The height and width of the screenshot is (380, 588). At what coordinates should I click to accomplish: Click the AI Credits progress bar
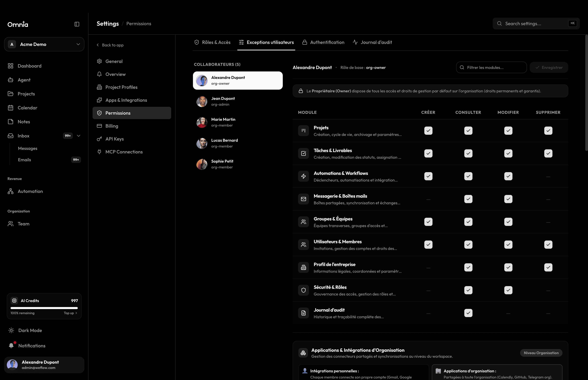[x=44, y=308]
